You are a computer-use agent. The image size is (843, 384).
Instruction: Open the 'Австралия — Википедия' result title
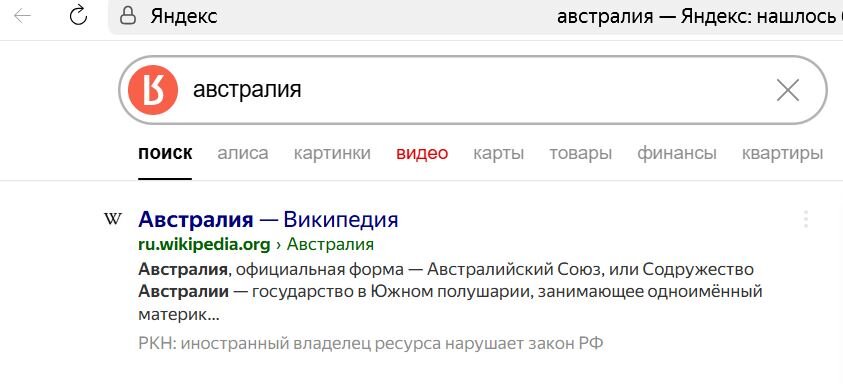[268, 219]
